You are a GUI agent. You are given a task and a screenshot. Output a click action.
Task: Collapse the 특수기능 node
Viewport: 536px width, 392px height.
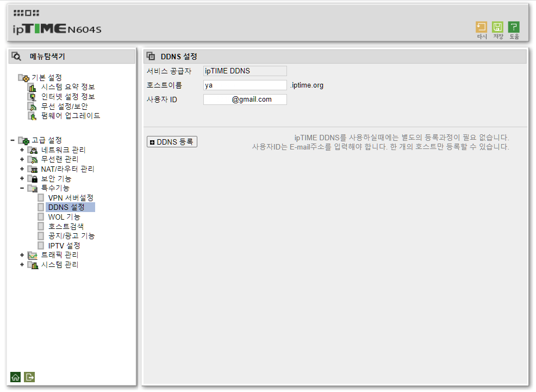22,188
